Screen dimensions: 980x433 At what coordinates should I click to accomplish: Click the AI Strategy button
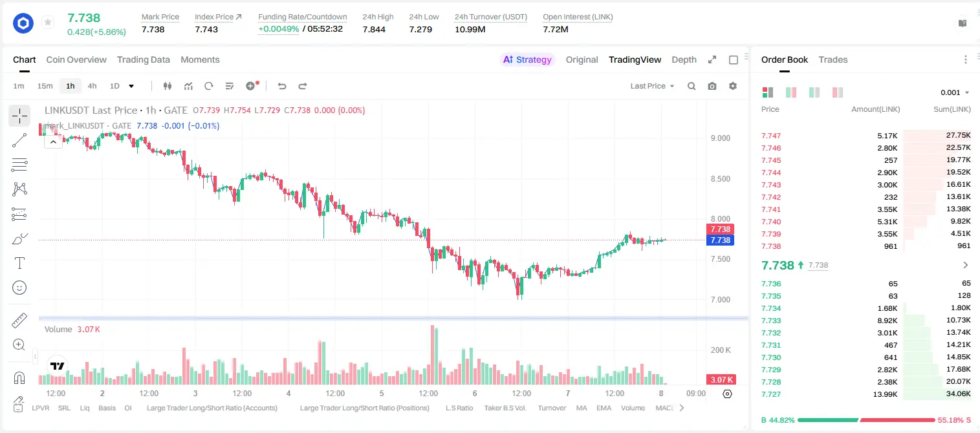527,59
